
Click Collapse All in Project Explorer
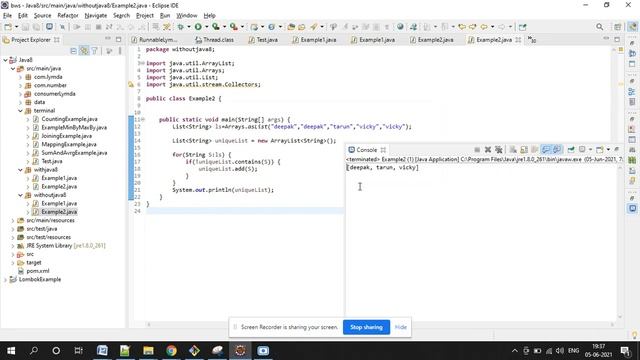point(73,51)
